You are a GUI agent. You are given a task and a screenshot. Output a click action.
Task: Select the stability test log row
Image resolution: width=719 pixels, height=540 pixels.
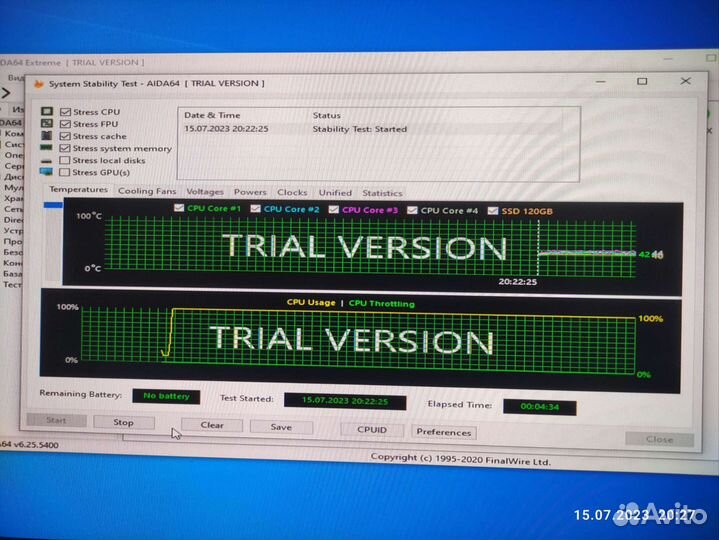[300, 129]
